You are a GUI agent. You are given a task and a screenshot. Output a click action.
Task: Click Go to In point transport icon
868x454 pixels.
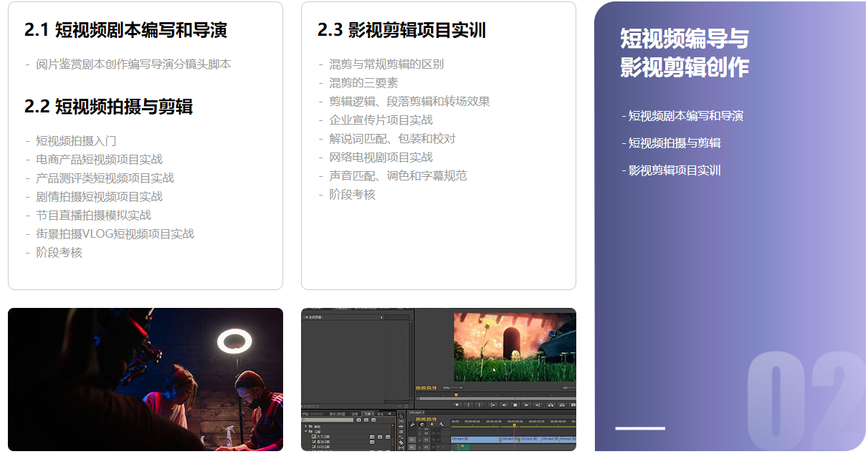(x=492, y=405)
